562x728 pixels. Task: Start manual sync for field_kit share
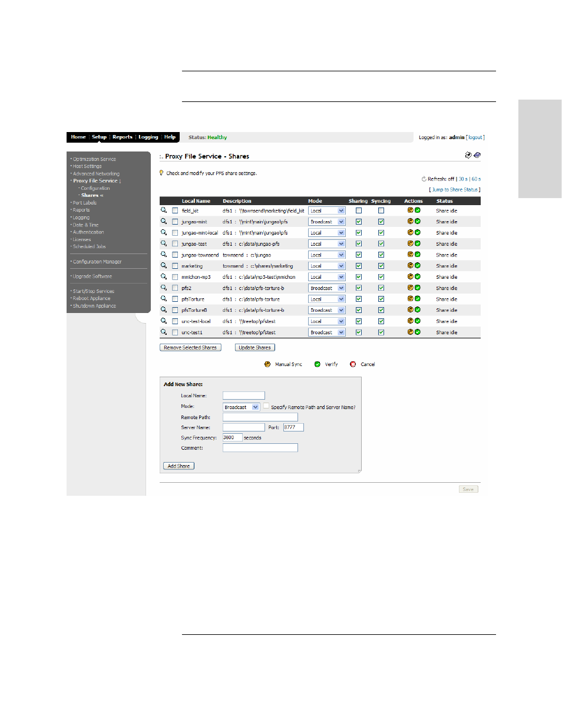coord(411,210)
